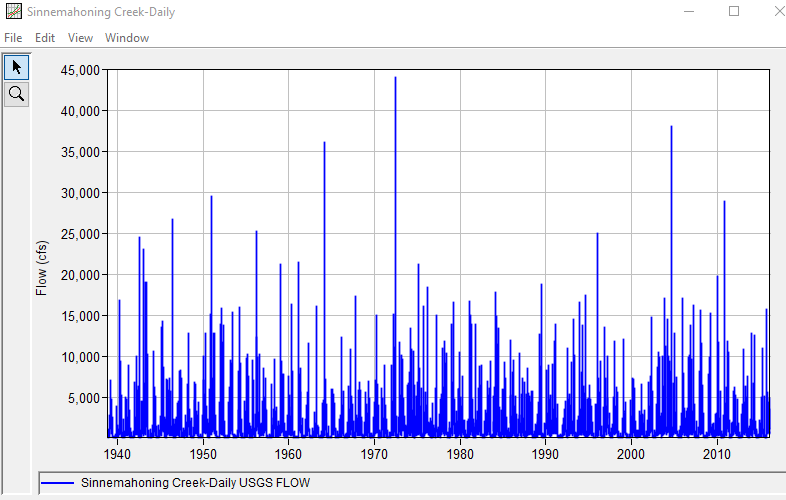The image size is (786, 500).
Task: Click the 10,000 y-axis tick label
Action: [80, 358]
